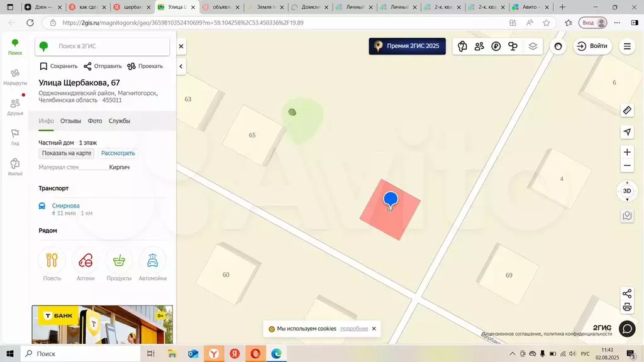Zoom in with the plus button
This screenshot has width=644, height=362.
point(626,152)
